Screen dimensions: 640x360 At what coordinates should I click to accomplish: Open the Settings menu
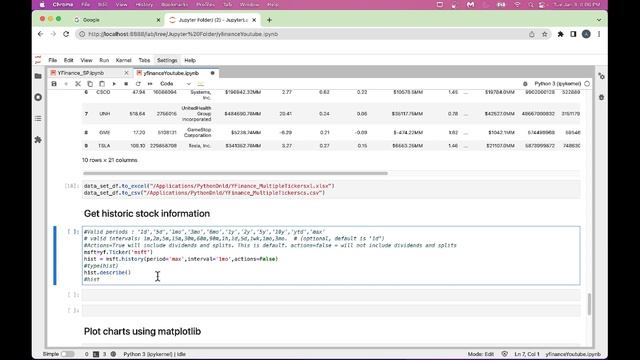(167, 60)
